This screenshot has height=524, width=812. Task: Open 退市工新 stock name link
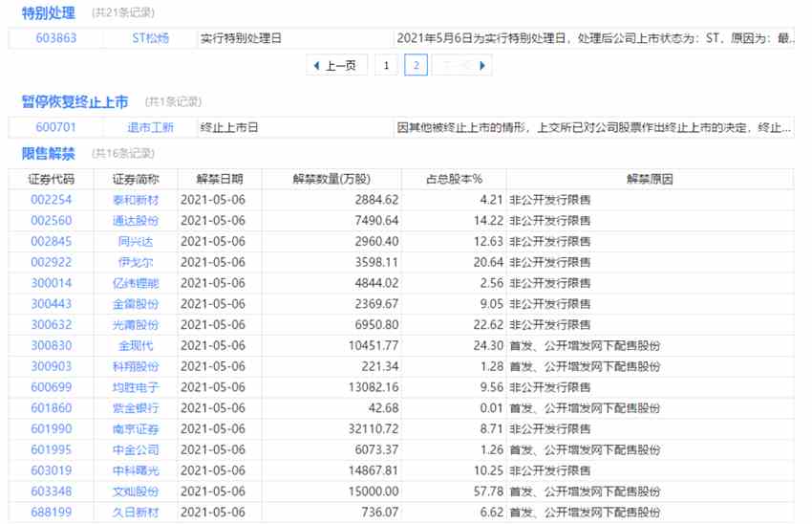point(150,127)
